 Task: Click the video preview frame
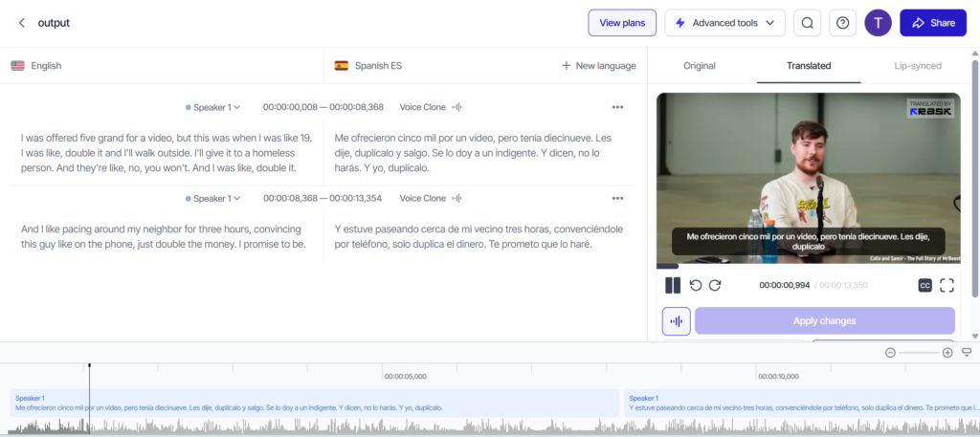pos(808,179)
